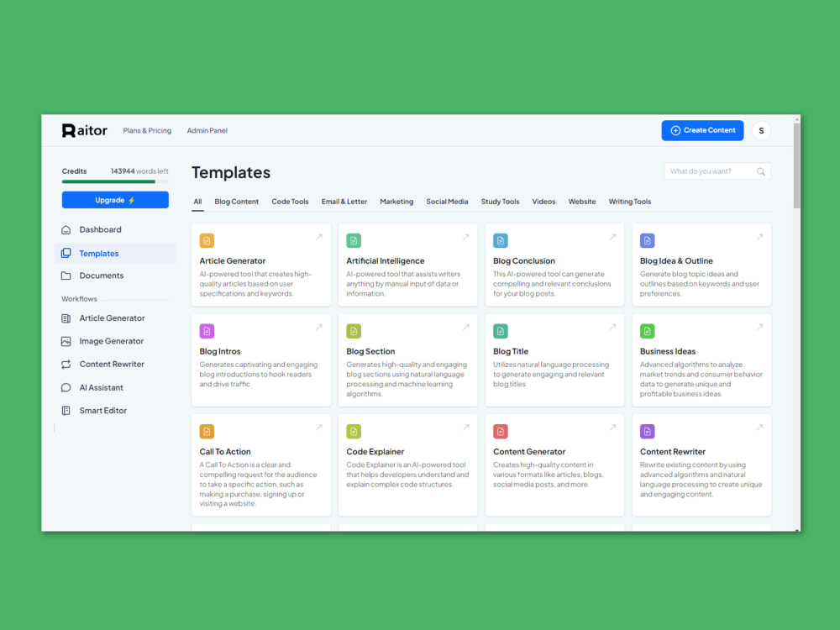The image size is (840, 630).
Task: Switch to the Code Tools tab
Action: (290, 202)
